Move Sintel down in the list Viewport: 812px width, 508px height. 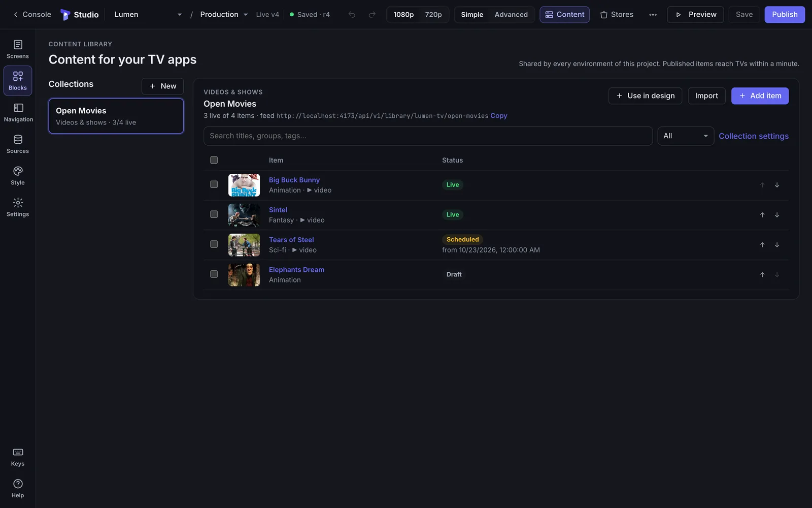tap(777, 215)
